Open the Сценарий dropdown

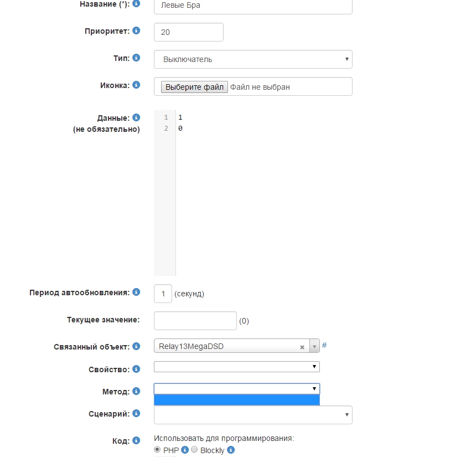click(253, 414)
